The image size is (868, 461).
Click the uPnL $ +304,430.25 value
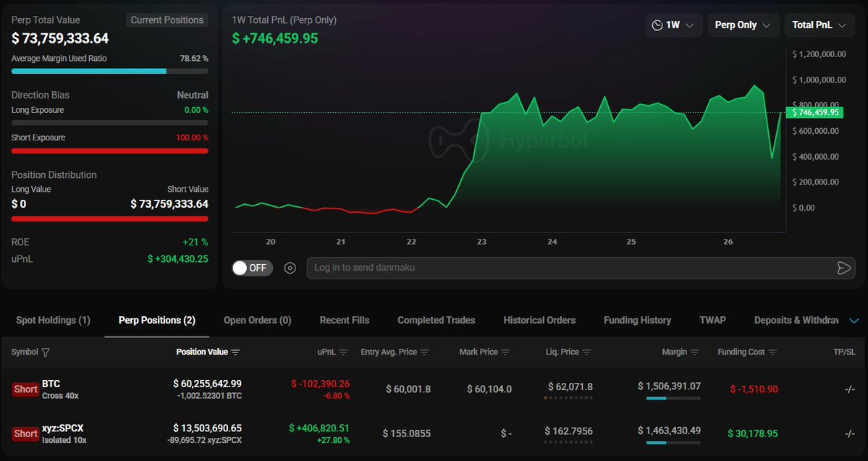[177, 258]
